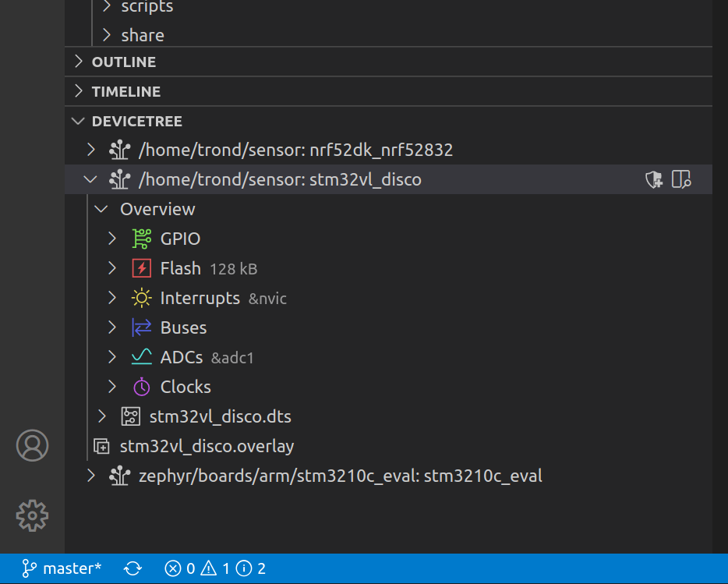The width and height of the screenshot is (728, 584).
Task: Click the &adc1 description text
Action: (x=232, y=358)
